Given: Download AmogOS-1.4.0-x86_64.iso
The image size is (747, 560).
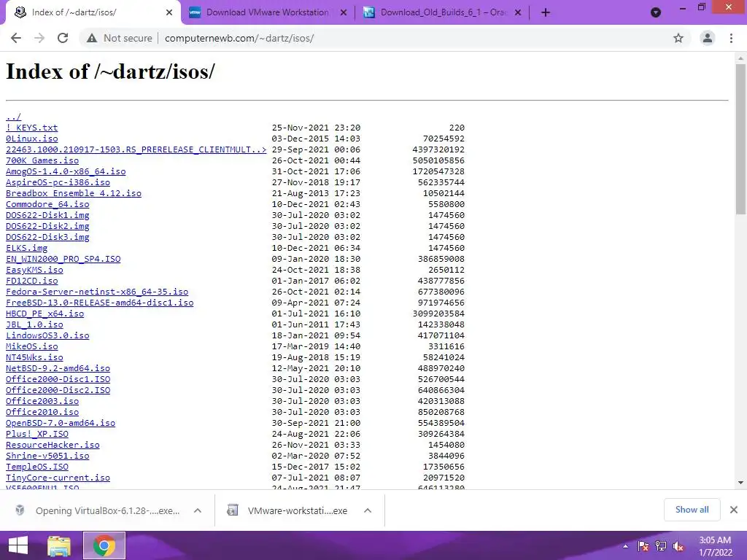Looking at the screenshot, I should click(66, 171).
